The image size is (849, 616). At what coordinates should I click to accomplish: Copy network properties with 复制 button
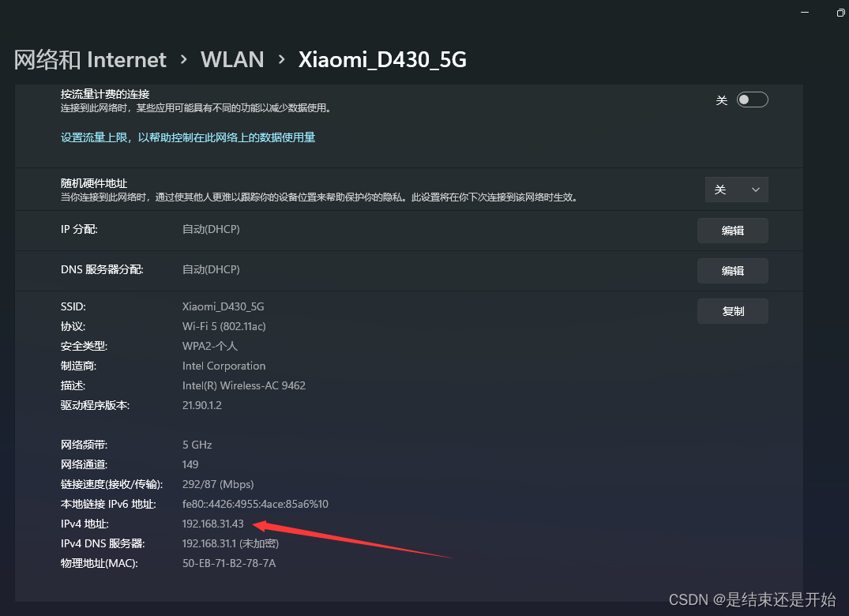(733, 311)
